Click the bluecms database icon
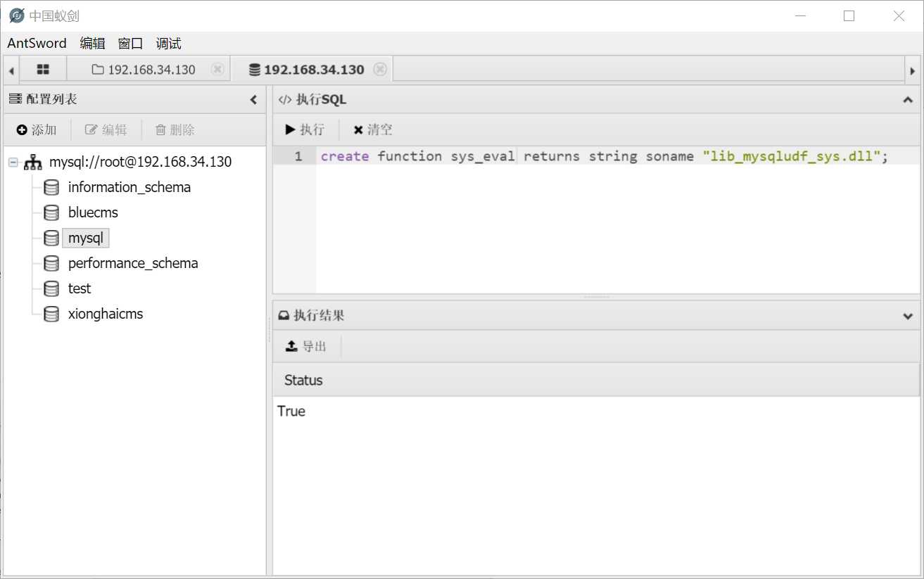The height and width of the screenshot is (579, 924). (x=51, y=212)
